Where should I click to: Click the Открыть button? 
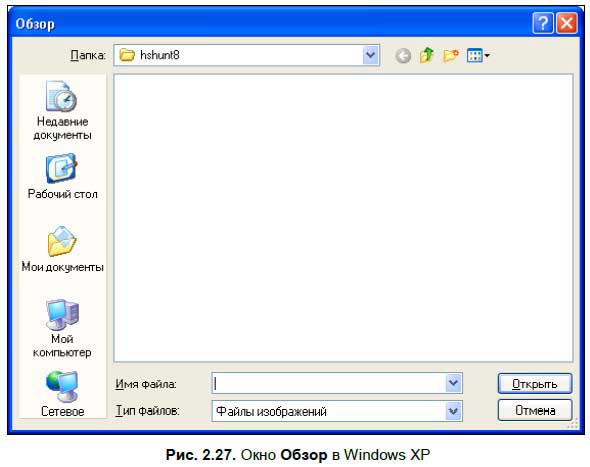click(535, 384)
